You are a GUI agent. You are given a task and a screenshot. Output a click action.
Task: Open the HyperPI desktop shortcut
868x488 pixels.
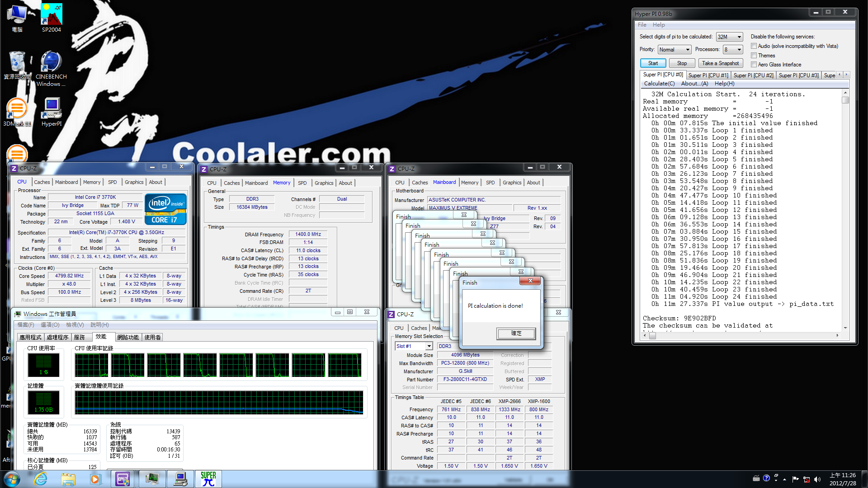52,112
